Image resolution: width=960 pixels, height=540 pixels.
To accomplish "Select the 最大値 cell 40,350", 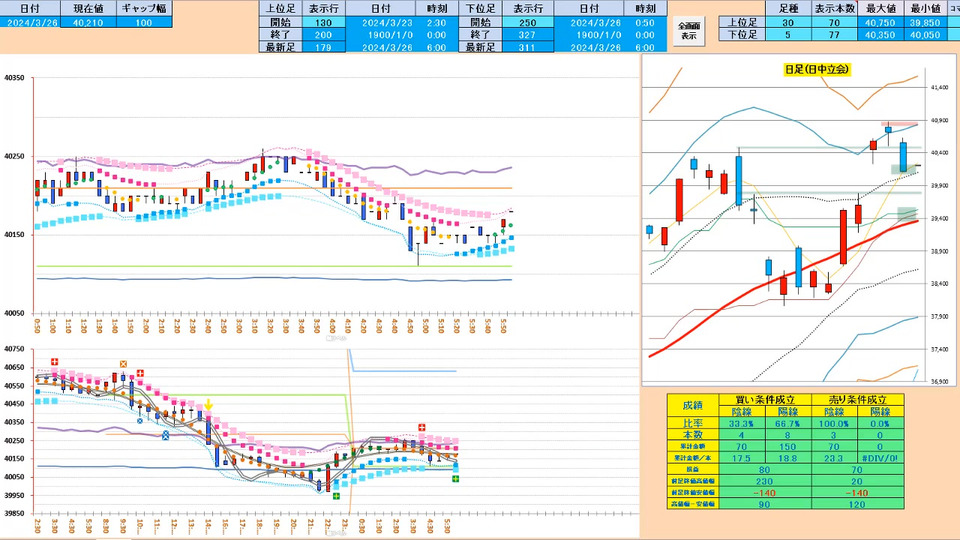I will coord(880,35).
